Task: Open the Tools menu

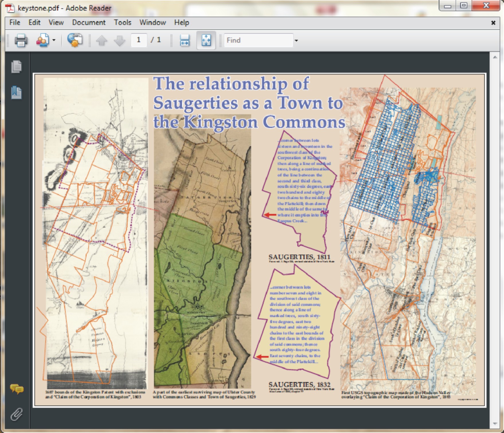Action: (122, 22)
